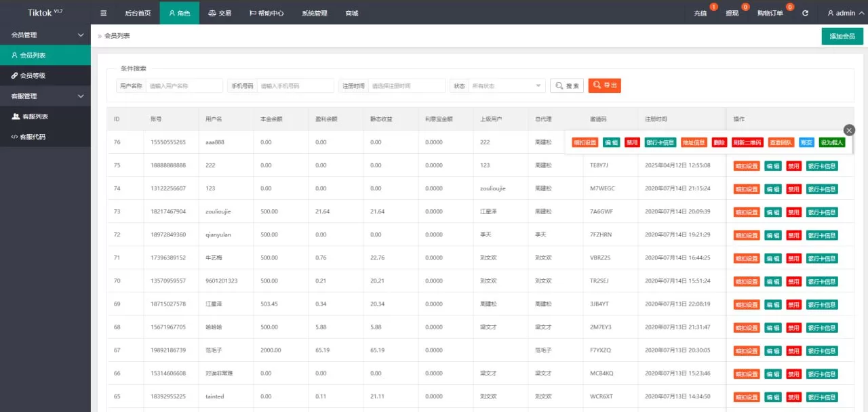Click the hamburger sidebar collapse icon

pyautogui.click(x=104, y=13)
